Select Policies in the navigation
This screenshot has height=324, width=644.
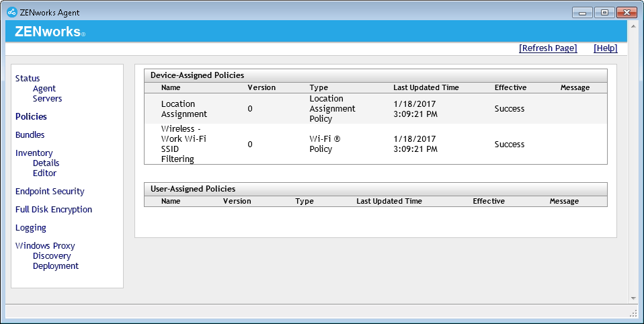31,116
